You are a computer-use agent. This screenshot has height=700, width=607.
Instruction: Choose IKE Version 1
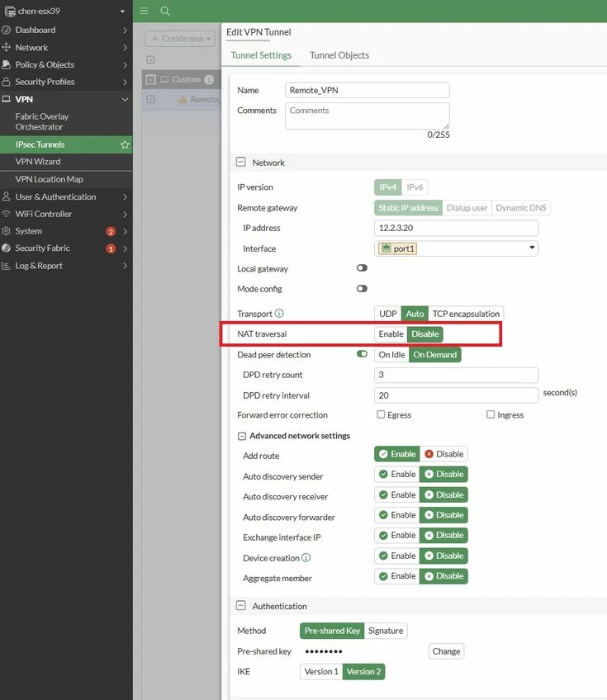click(321, 671)
